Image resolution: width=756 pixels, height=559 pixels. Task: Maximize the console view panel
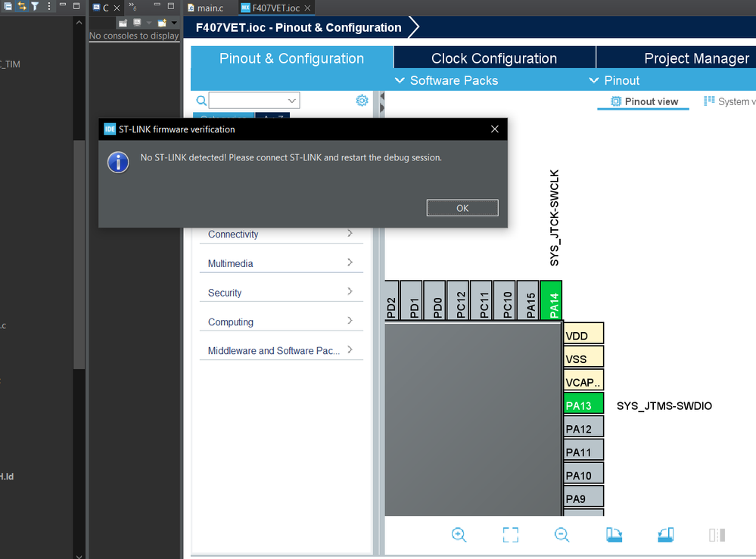point(171,6)
